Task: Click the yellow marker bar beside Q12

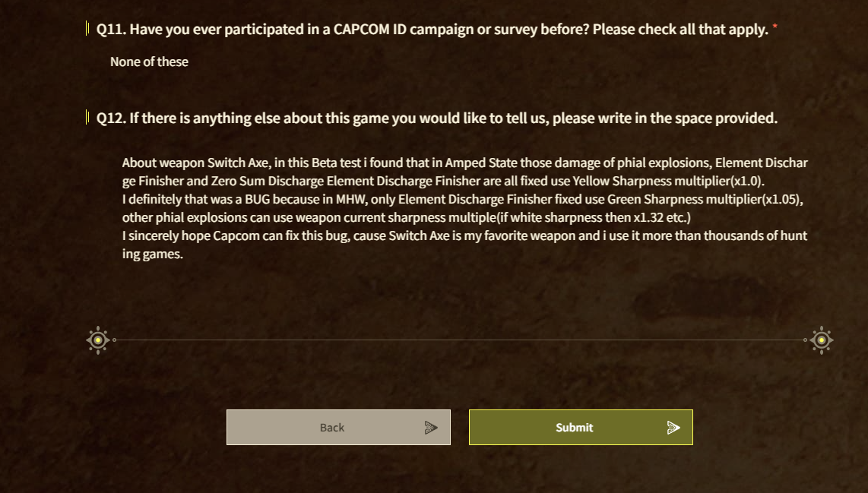Action: pos(87,118)
